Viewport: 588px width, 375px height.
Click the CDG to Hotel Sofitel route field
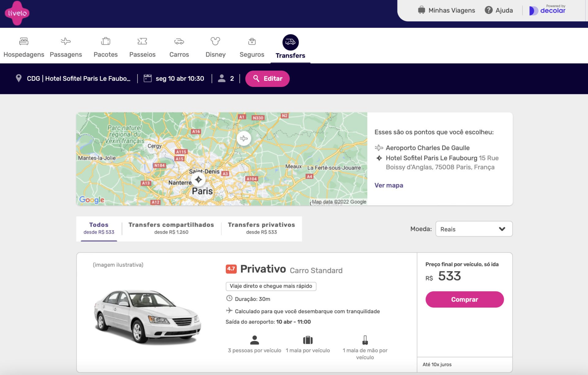coord(78,79)
